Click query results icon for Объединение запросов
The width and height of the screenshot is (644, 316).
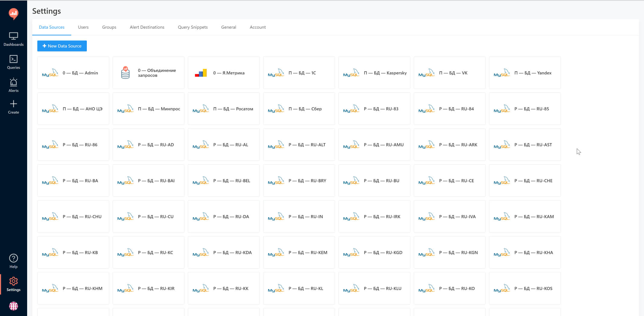pyautogui.click(x=125, y=73)
